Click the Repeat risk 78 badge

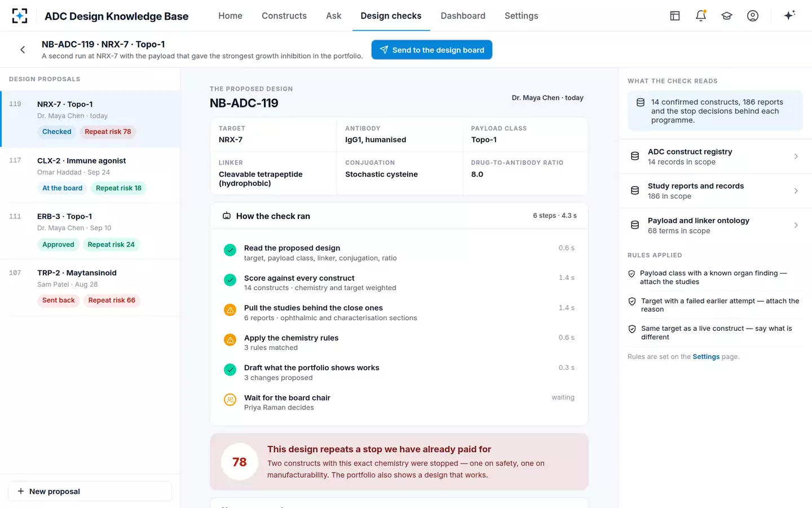click(108, 132)
